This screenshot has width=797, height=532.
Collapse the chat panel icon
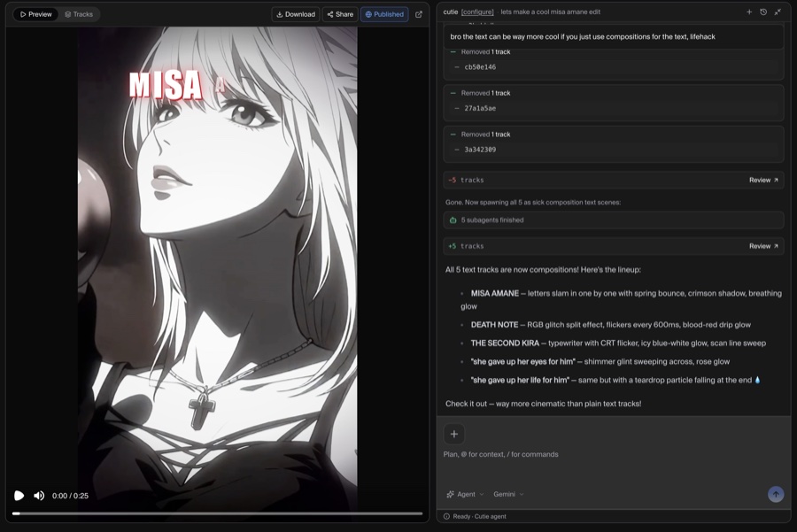click(x=778, y=12)
